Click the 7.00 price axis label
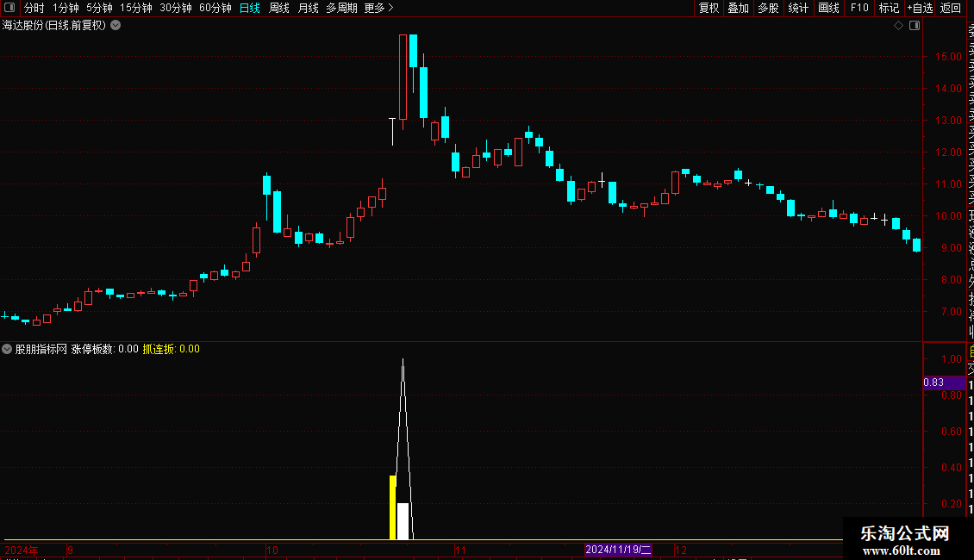The image size is (974, 560). pyautogui.click(x=951, y=312)
